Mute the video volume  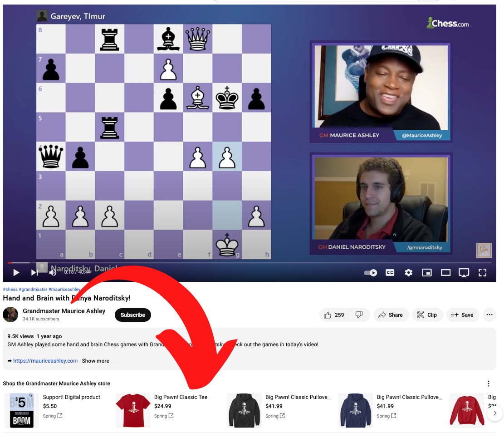[x=53, y=273]
